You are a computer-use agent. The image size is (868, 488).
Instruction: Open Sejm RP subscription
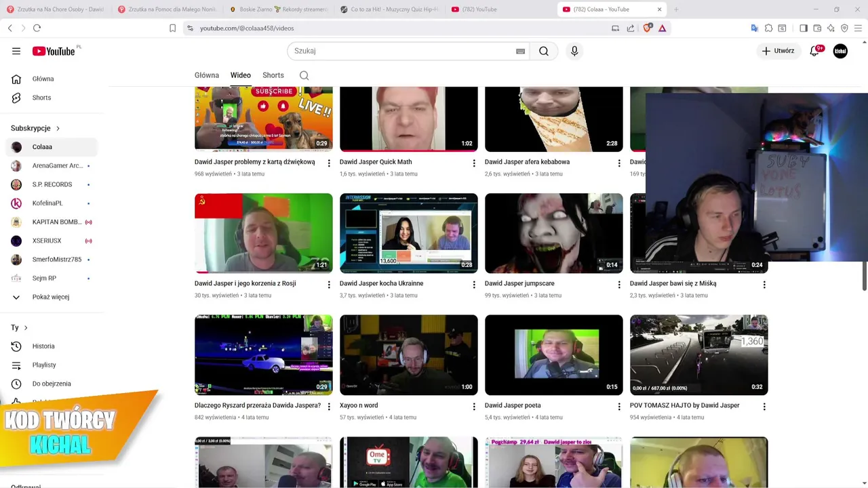pos(53,279)
